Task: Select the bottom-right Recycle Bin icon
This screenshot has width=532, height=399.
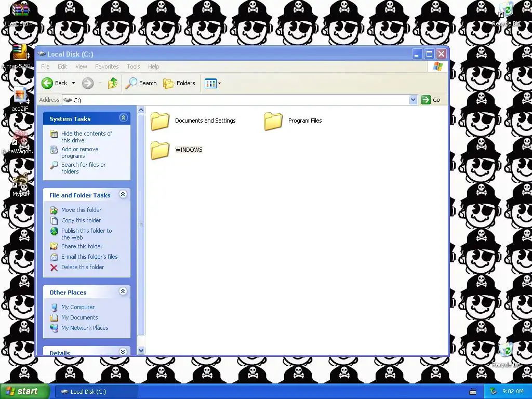Action: [506, 355]
